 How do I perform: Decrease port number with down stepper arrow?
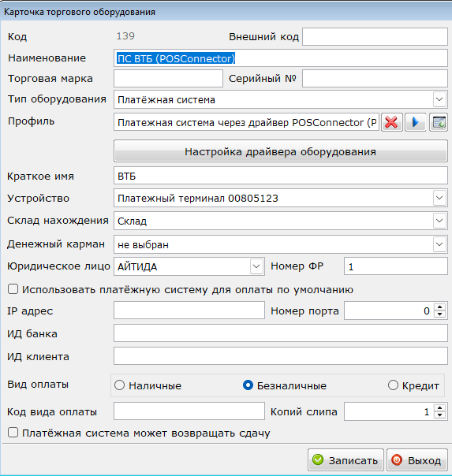[440, 314]
